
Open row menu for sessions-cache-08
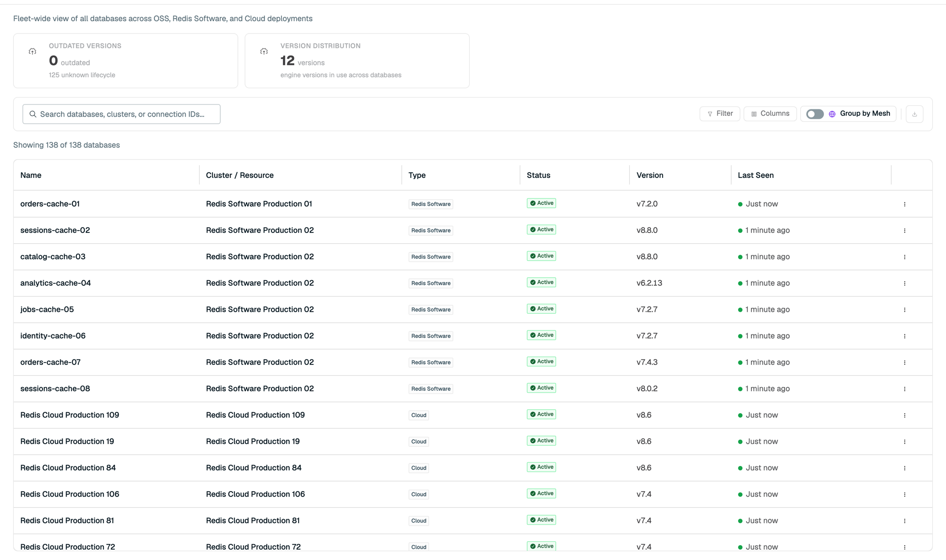point(905,389)
